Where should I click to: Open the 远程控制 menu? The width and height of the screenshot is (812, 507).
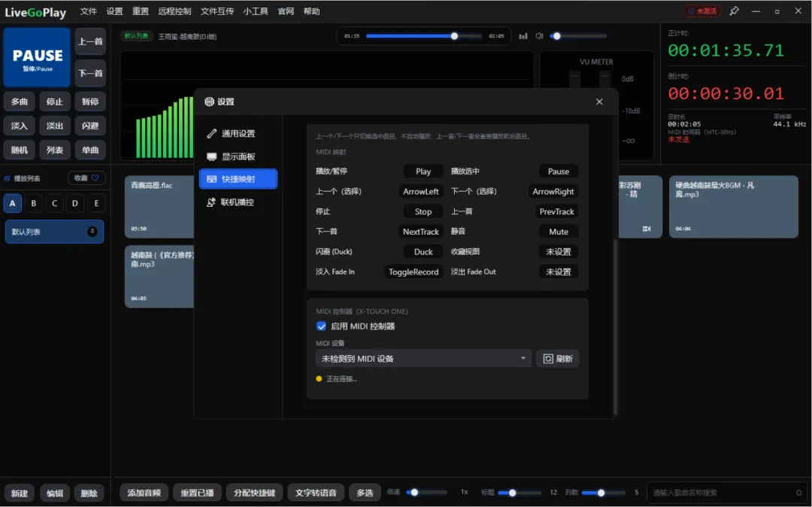[x=174, y=11]
